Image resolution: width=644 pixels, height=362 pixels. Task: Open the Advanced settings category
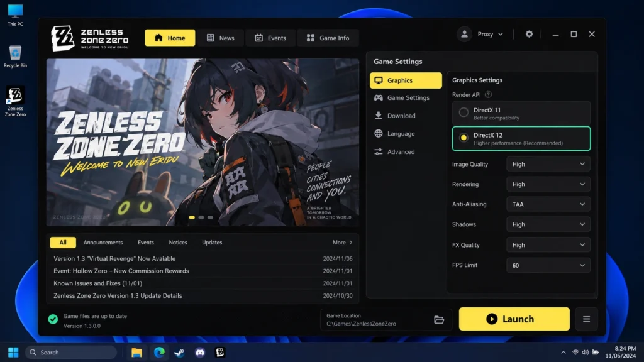pyautogui.click(x=406, y=152)
